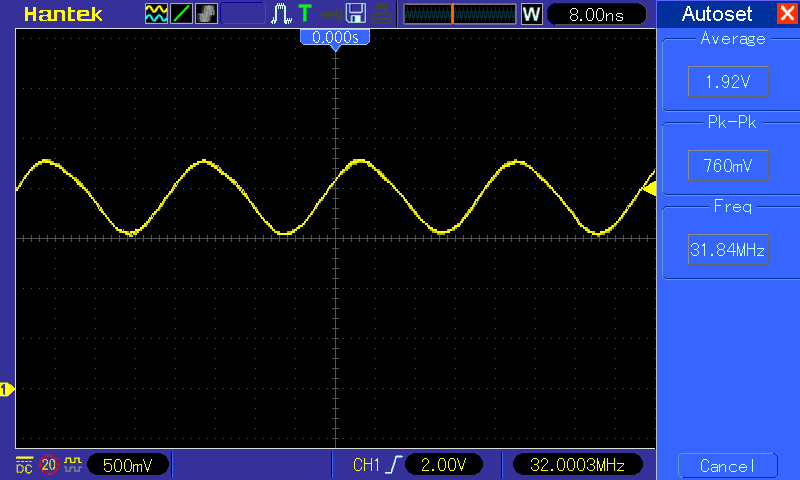Click the yellow waveform channel icon

[x=156, y=14]
